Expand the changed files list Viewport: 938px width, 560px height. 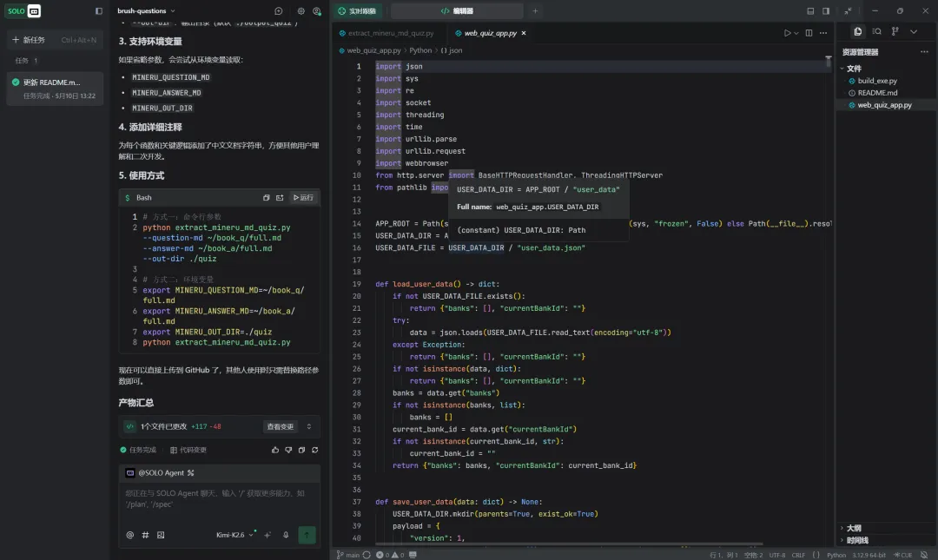(x=309, y=426)
